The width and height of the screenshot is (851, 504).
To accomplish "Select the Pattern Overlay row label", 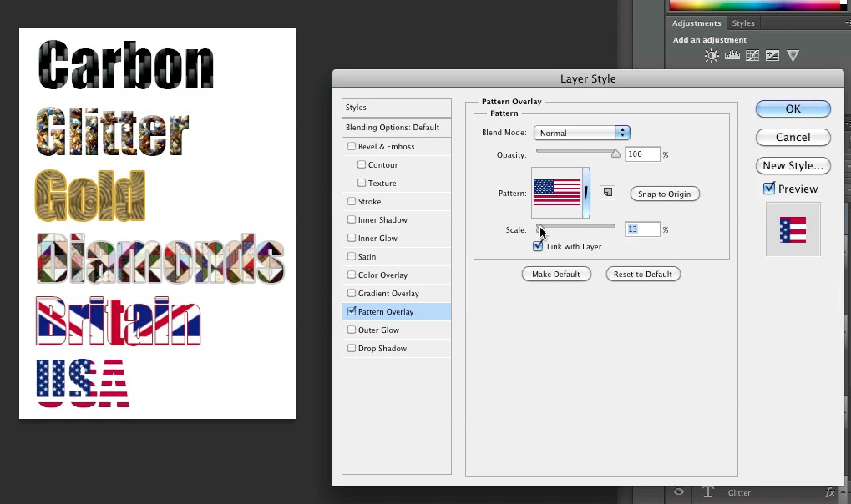I will pos(386,311).
